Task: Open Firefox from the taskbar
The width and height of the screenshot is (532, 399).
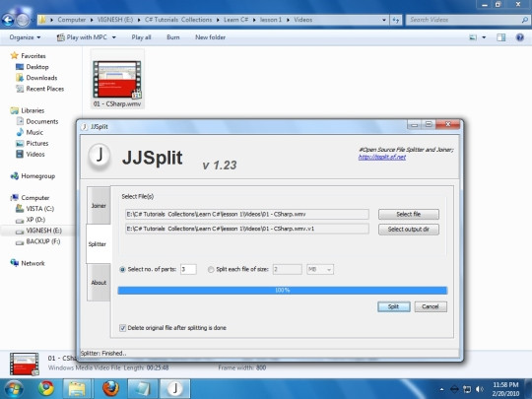Action: tap(110, 388)
